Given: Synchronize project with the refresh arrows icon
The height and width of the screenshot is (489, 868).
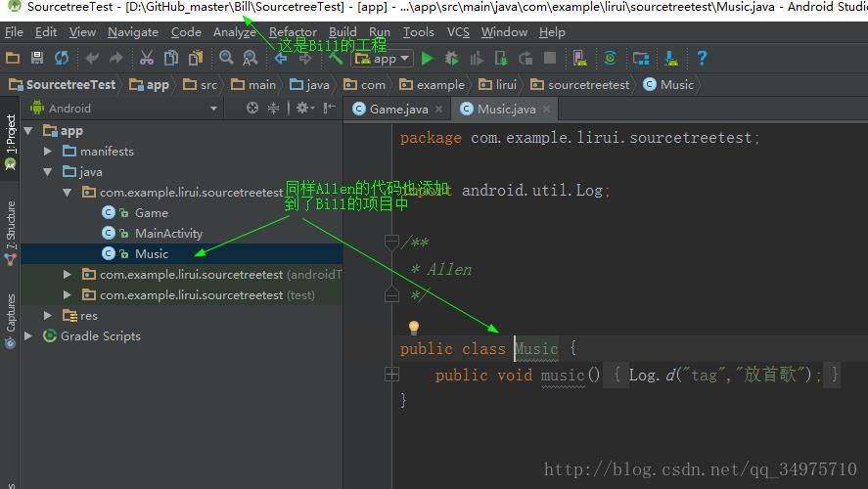Looking at the screenshot, I should (x=62, y=58).
